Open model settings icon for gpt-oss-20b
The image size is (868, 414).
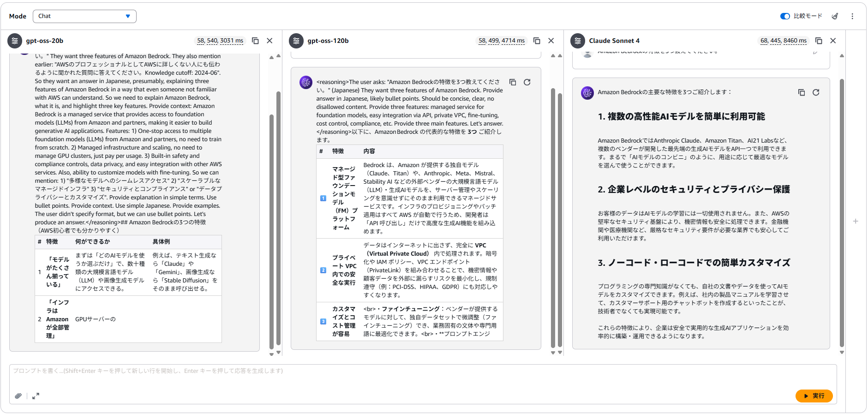[x=15, y=41]
